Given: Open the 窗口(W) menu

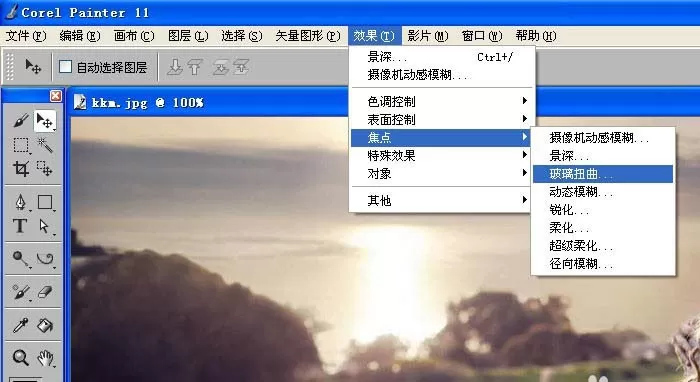Looking at the screenshot, I should (482, 36).
